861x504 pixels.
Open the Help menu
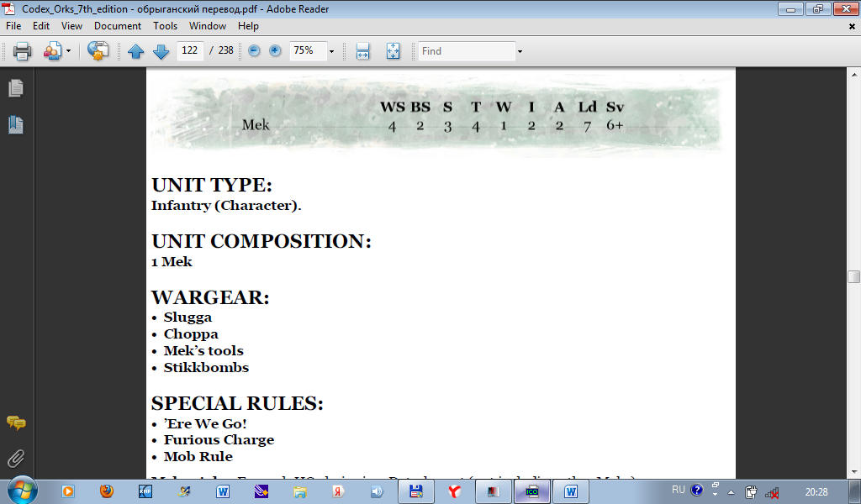tap(248, 26)
